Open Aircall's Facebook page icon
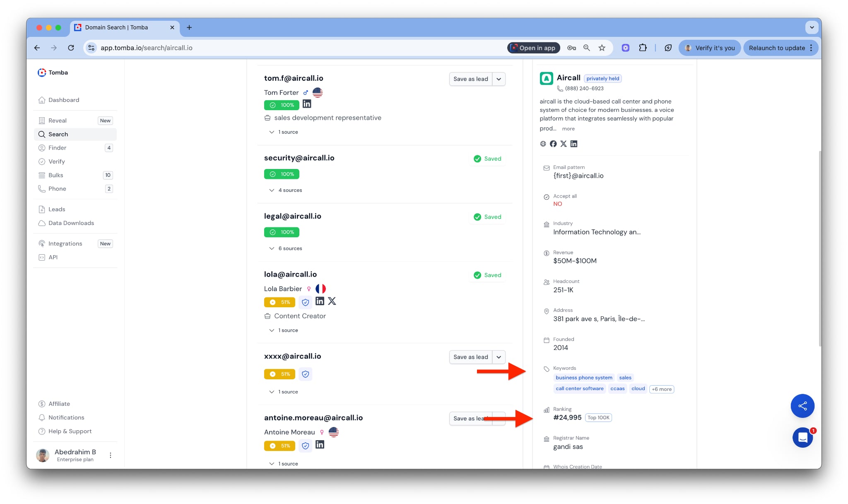Screen dimensions: 848x504 [553, 144]
